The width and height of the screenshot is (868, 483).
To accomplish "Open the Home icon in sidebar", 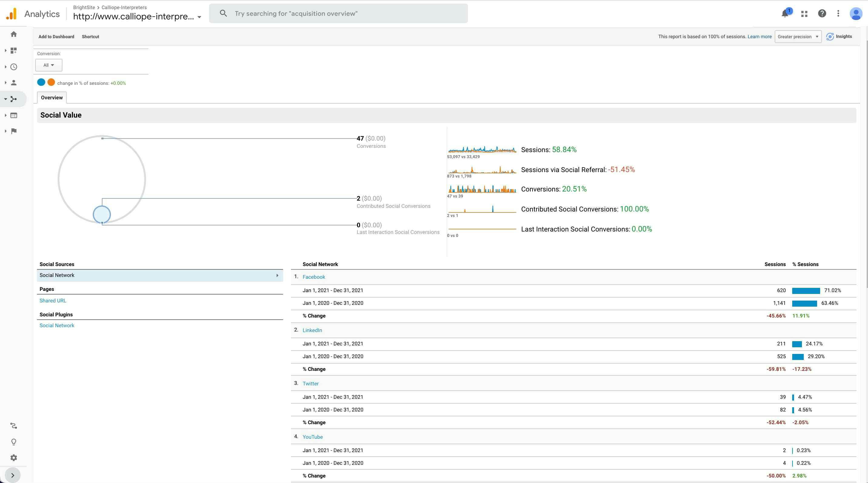I will point(14,34).
